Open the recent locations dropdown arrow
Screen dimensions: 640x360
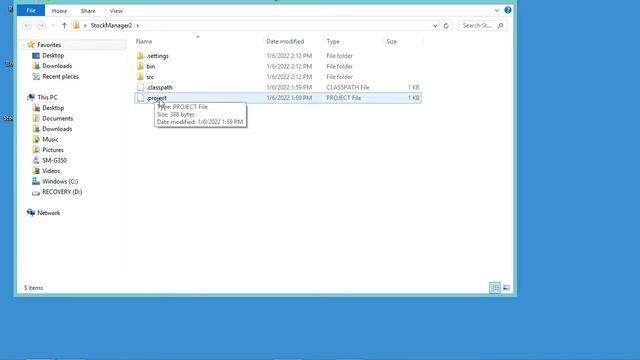pyautogui.click(x=53, y=26)
